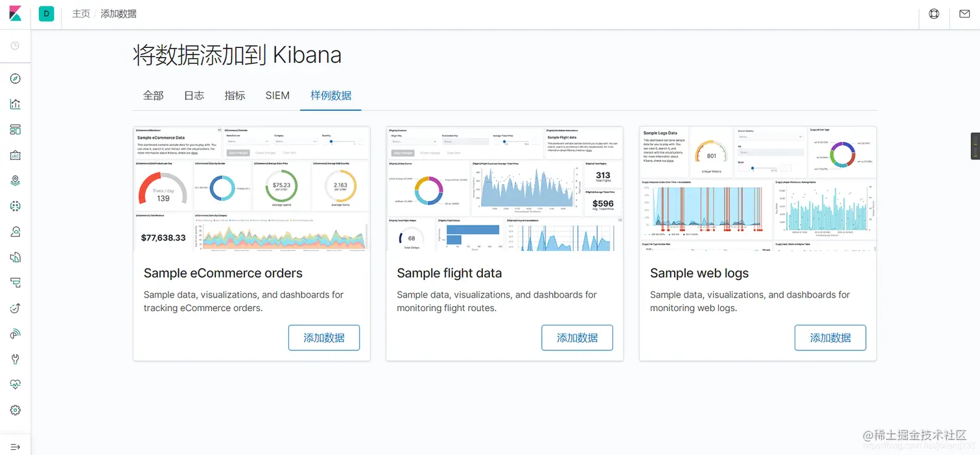Select the 样例数据 tab

(x=331, y=95)
